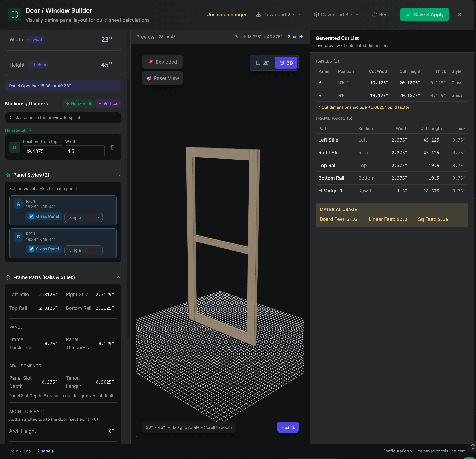Image resolution: width=476 pixels, height=459 pixels.
Task: Click Bottom Rail value 2.3125"
Action: 105,308
